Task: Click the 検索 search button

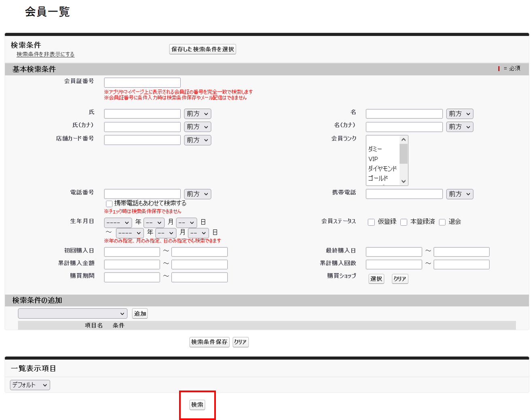Action: point(197,405)
